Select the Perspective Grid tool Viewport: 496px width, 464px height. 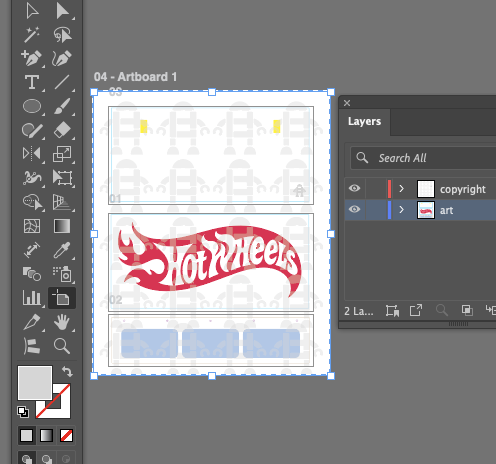[x=62, y=202]
